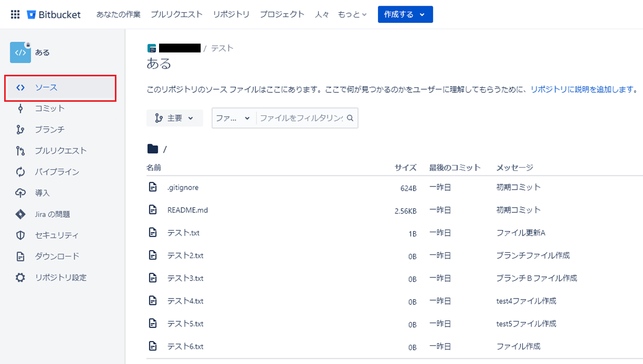Click the セキュリティ shield icon

point(20,235)
